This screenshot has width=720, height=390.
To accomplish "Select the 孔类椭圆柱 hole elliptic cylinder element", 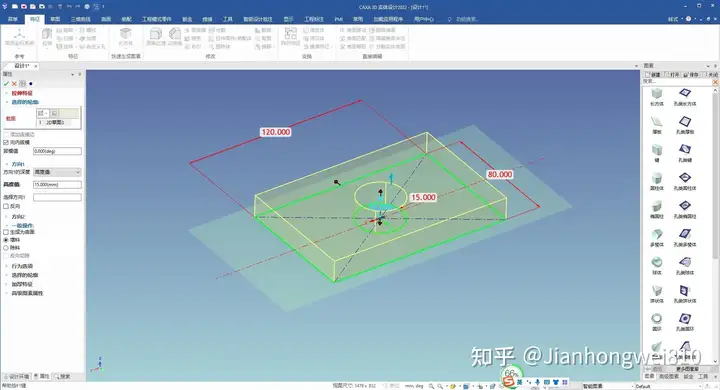I will (x=685, y=209).
